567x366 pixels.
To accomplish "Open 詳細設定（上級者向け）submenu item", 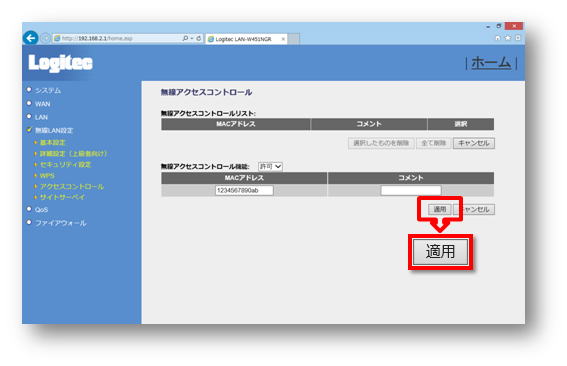I will tap(73, 154).
